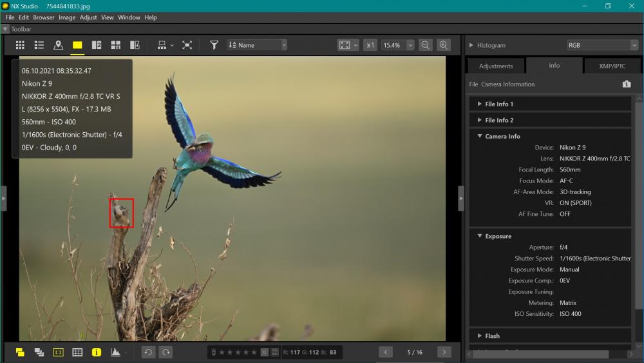Switch to thumbnail list view
The height and width of the screenshot is (363, 644).
(39, 45)
